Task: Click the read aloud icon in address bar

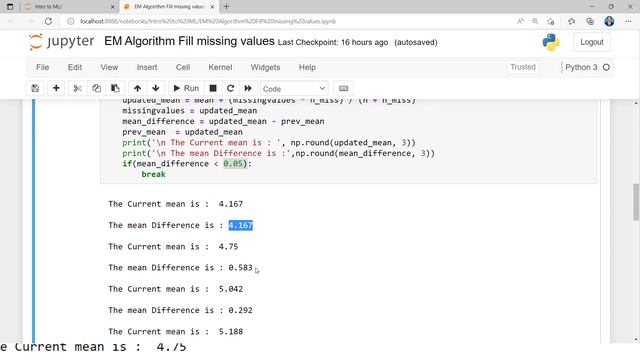Action: click(x=520, y=21)
